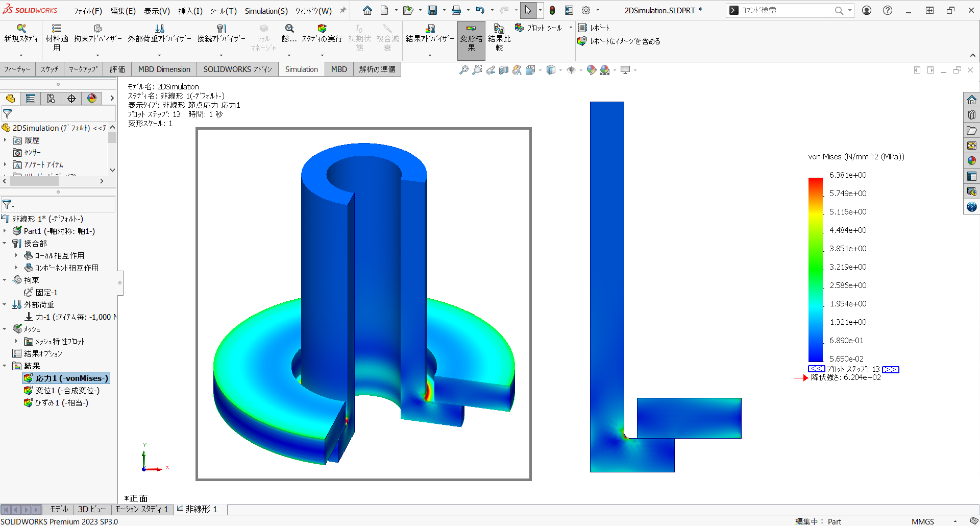
Task: Open Results Advisor dropdown arrow
Action: point(430,55)
